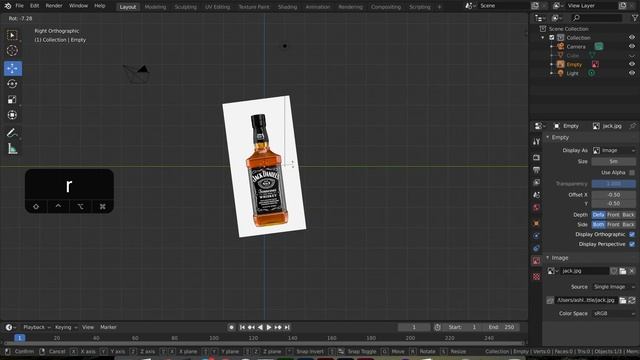Screen dimensions: 640x360
Task: Collapse the Image panel section
Action: click(x=548, y=258)
